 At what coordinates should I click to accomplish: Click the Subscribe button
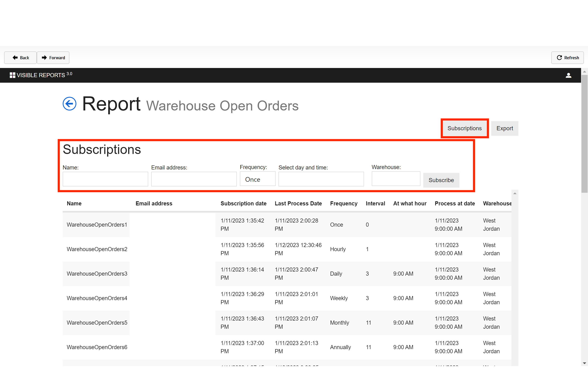click(x=441, y=180)
